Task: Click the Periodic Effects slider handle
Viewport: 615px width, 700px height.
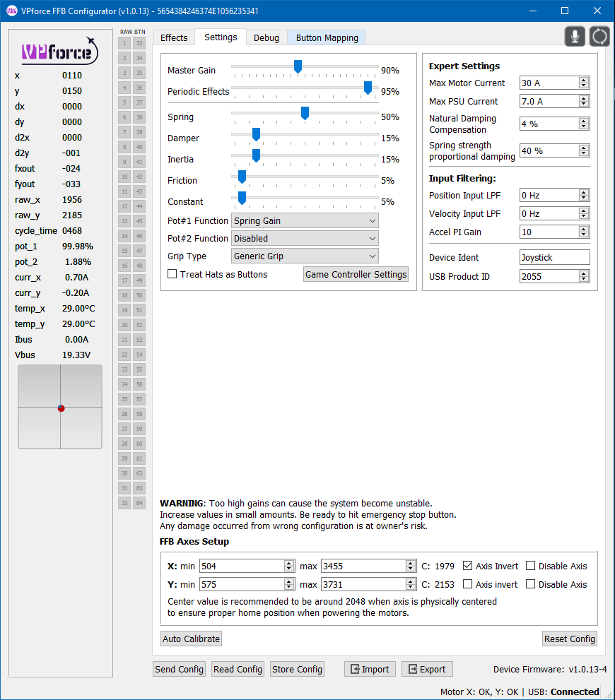Action: (368, 88)
